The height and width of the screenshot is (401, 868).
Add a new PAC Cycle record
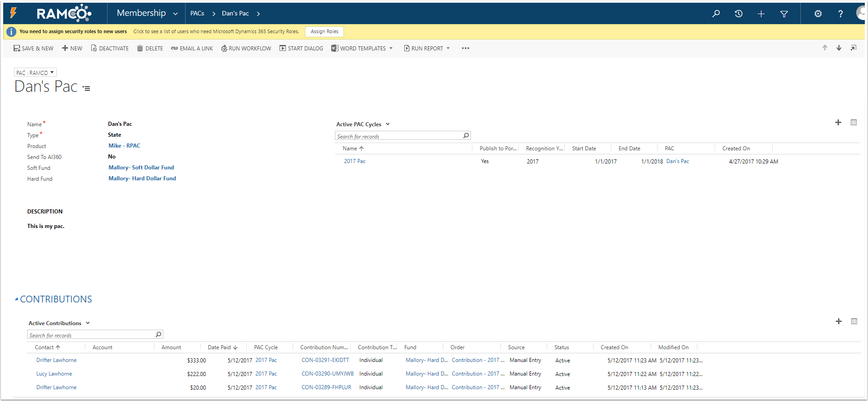[839, 123]
